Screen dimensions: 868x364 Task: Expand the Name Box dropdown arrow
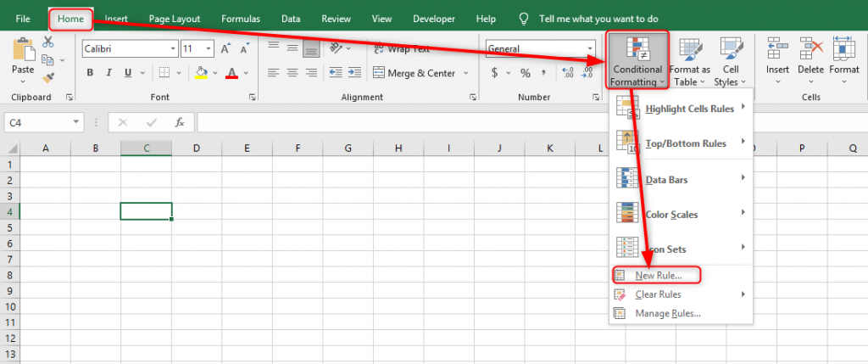pyautogui.click(x=77, y=123)
